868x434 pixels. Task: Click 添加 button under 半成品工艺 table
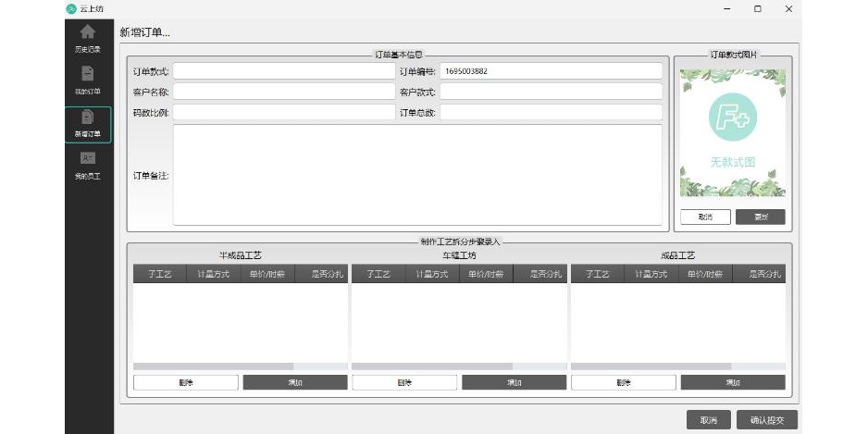(x=295, y=382)
